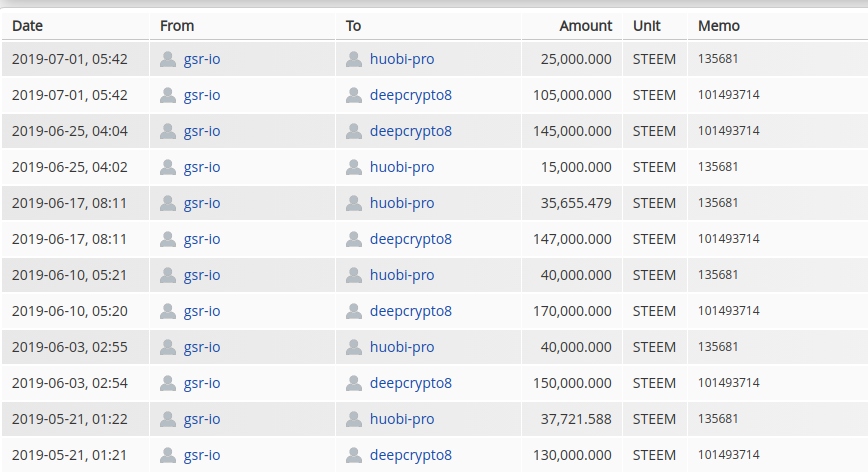
Task: Click the sender avatar icon in the 2019-06-10, 05:20 row
Action: [x=168, y=311]
